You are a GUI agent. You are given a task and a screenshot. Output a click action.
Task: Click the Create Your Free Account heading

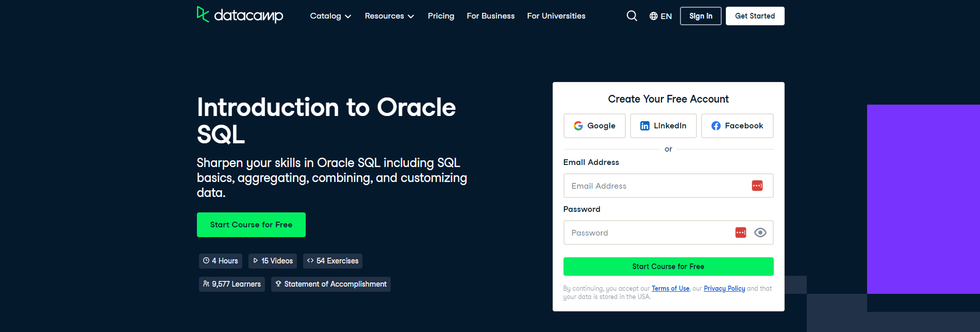click(668, 99)
